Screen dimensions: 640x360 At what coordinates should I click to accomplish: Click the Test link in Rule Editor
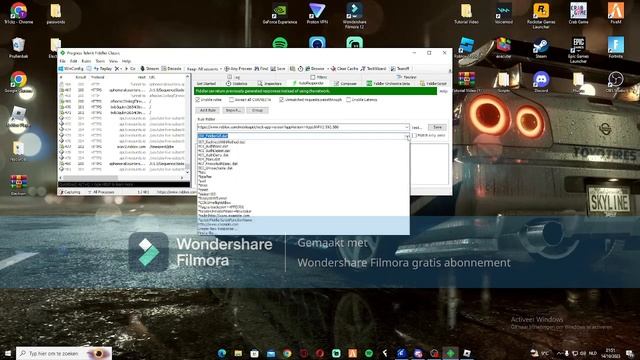click(416, 127)
